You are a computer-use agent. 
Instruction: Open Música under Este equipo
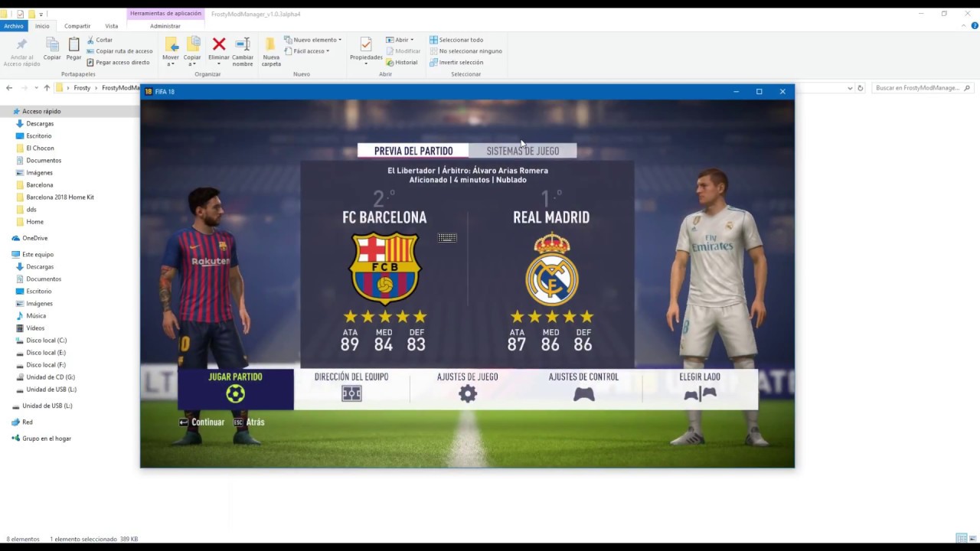[36, 315]
